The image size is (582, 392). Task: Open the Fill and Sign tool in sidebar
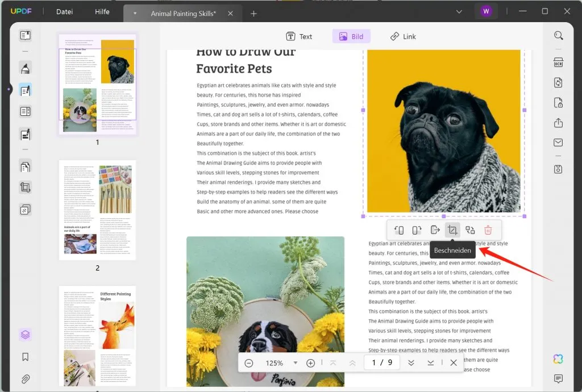[x=25, y=134]
